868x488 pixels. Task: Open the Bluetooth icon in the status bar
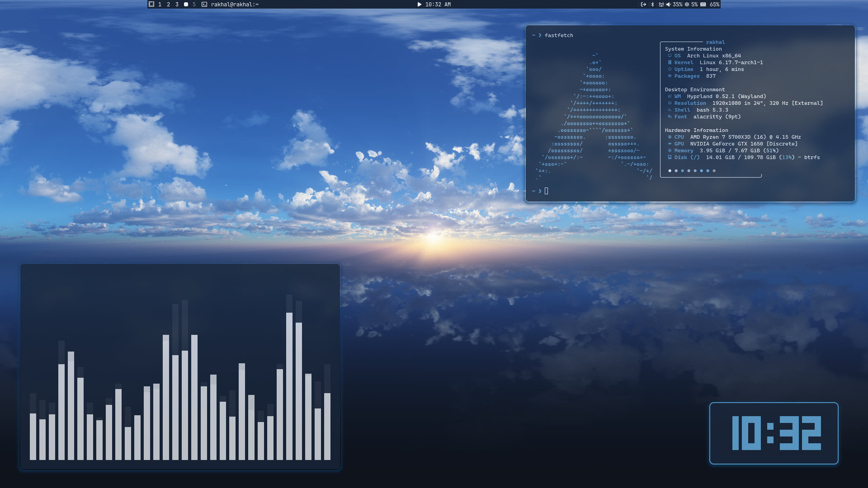pyautogui.click(x=652, y=5)
